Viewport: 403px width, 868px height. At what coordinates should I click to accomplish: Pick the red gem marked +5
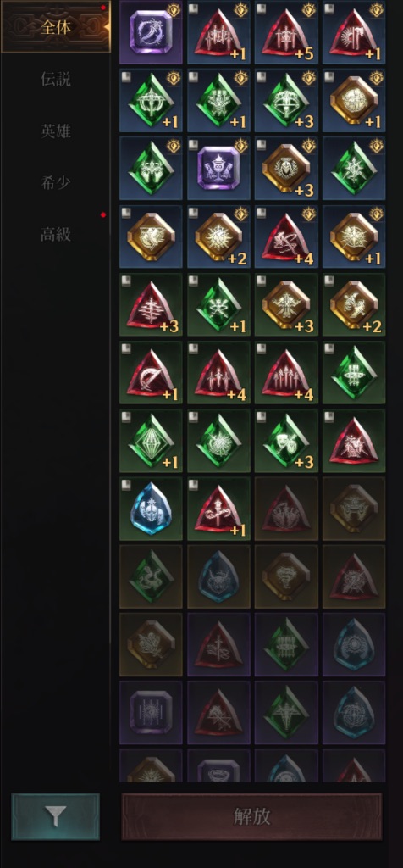pyautogui.click(x=286, y=33)
